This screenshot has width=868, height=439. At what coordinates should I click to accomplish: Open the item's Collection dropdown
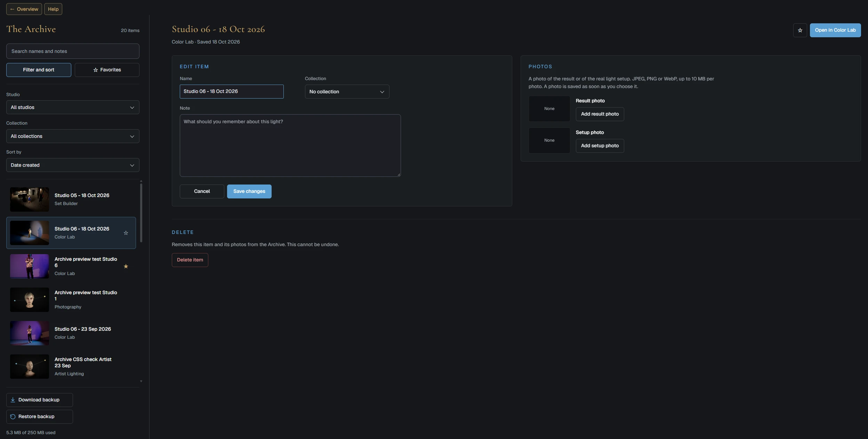click(347, 92)
